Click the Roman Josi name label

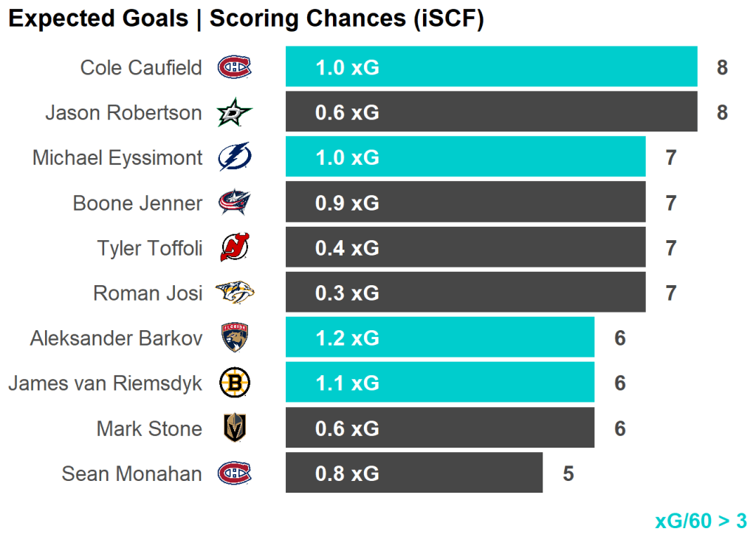coord(147,293)
